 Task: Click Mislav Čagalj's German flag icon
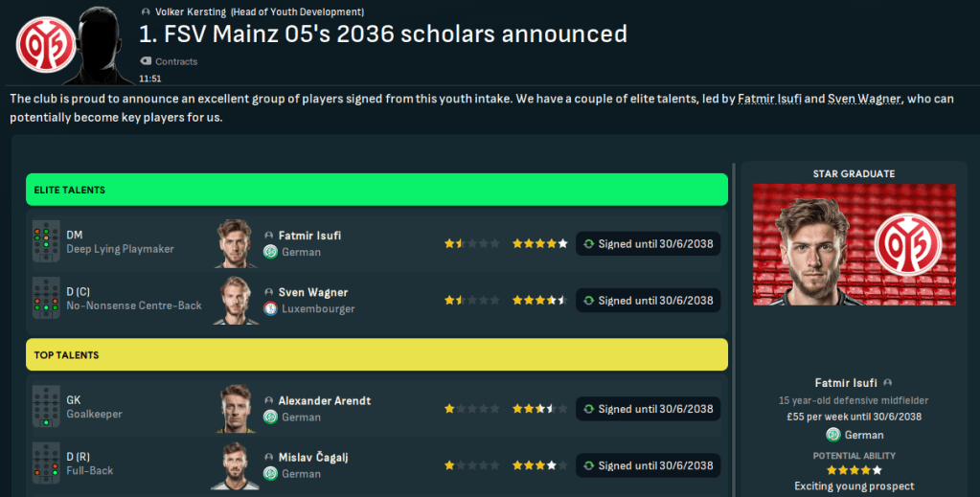coord(271,473)
